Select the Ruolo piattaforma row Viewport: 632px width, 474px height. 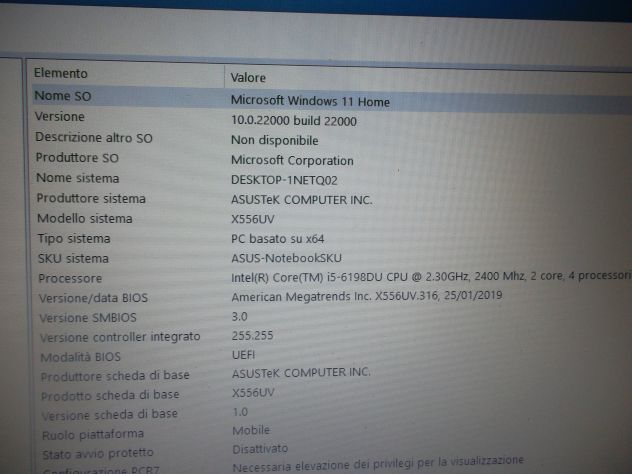pos(93,434)
